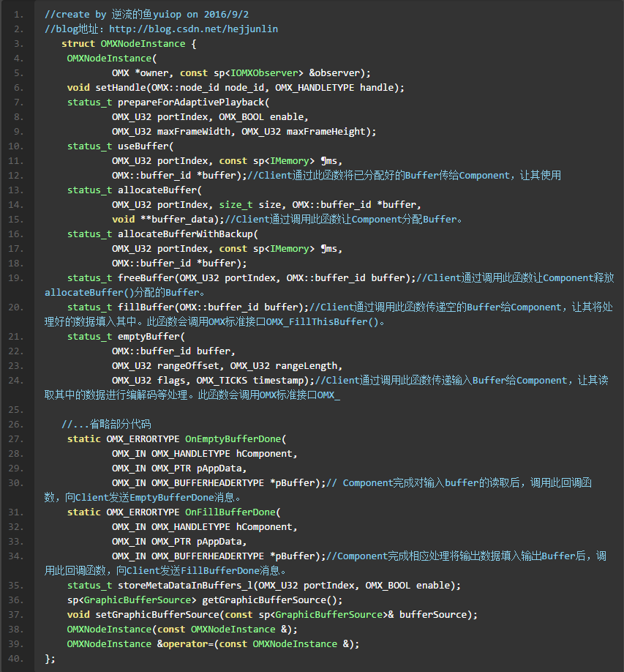Click 'OMX::buffer_id buffer,' on line 22
624x672 pixels.
(174, 351)
